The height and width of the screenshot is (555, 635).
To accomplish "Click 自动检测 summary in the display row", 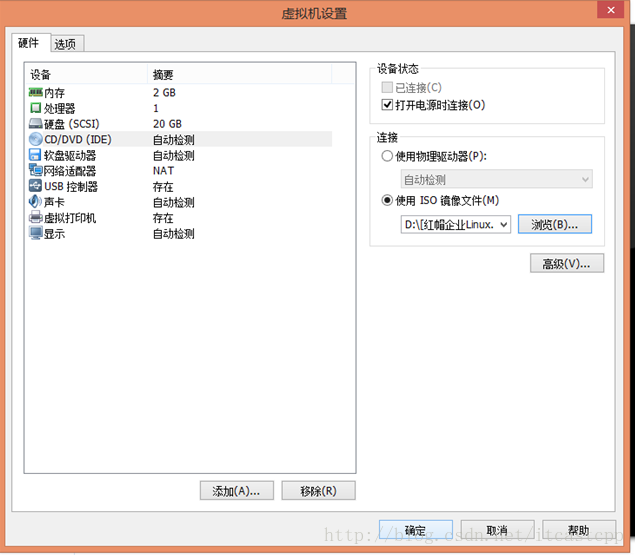I will 174,233.
